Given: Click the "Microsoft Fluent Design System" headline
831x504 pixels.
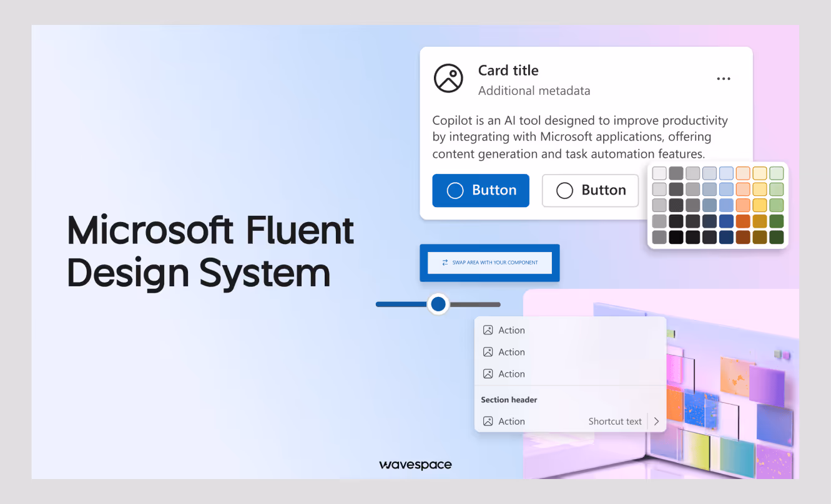Looking at the screenshot, I should [211, 251].
